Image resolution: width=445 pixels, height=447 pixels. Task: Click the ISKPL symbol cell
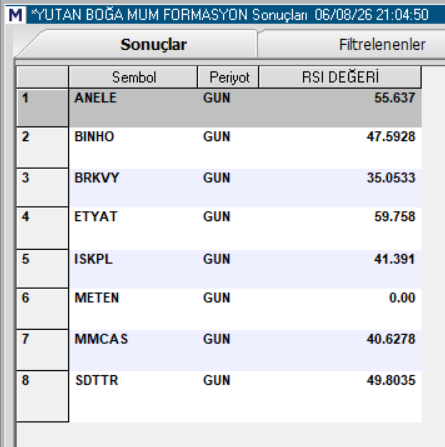[x=133, y=269]
